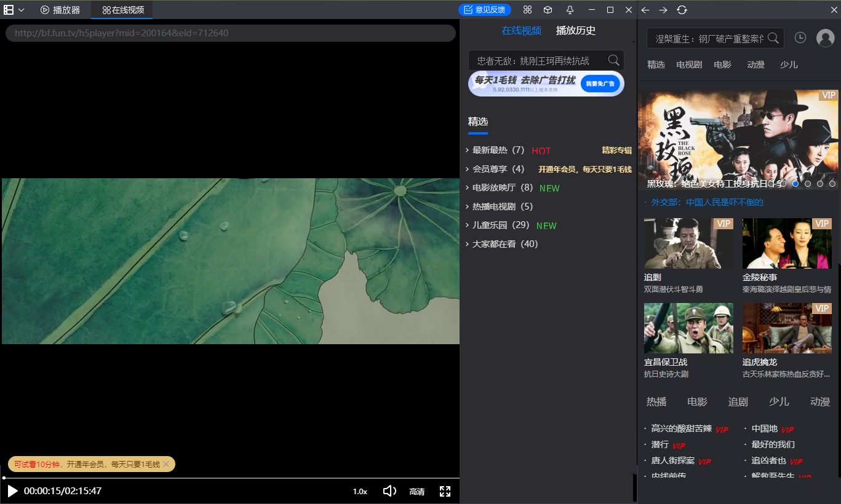Open 潜行 in ranking list
Viewport: 841px width, 504px height.
click(x=660, y=444)
